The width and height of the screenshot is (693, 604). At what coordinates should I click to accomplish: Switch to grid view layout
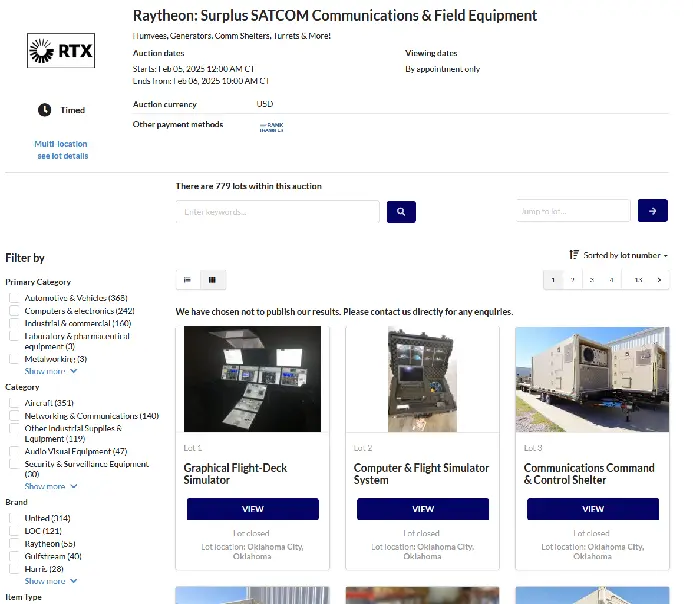(x=212, y=279)
